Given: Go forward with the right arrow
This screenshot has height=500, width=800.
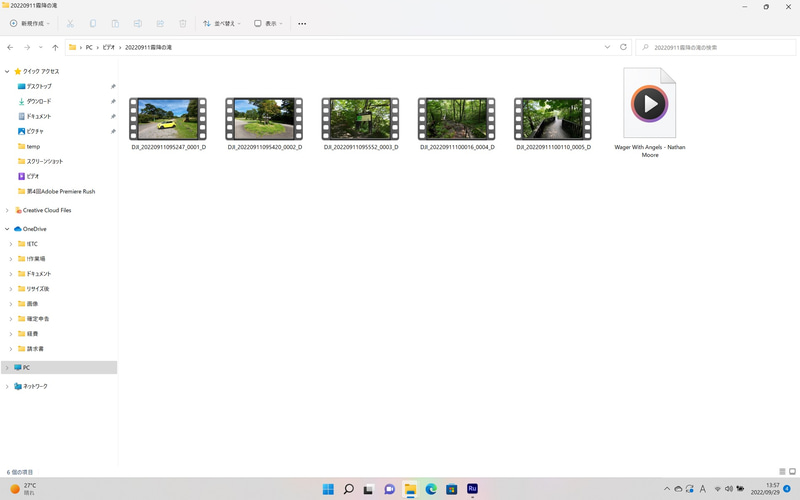Looking at the screenshot, I should pyautogui.click(x=27, y=47).
